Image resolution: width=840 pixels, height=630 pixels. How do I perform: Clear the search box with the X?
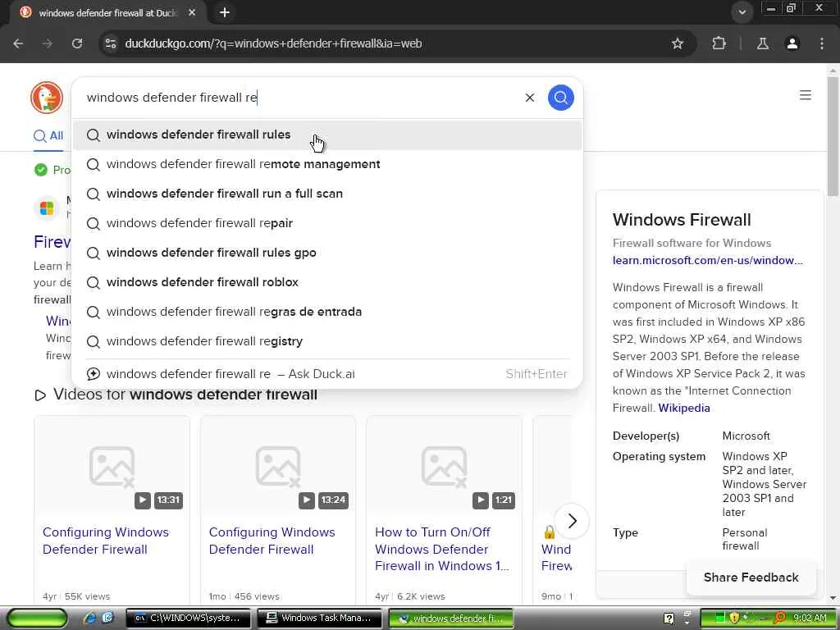pos(530,98)
